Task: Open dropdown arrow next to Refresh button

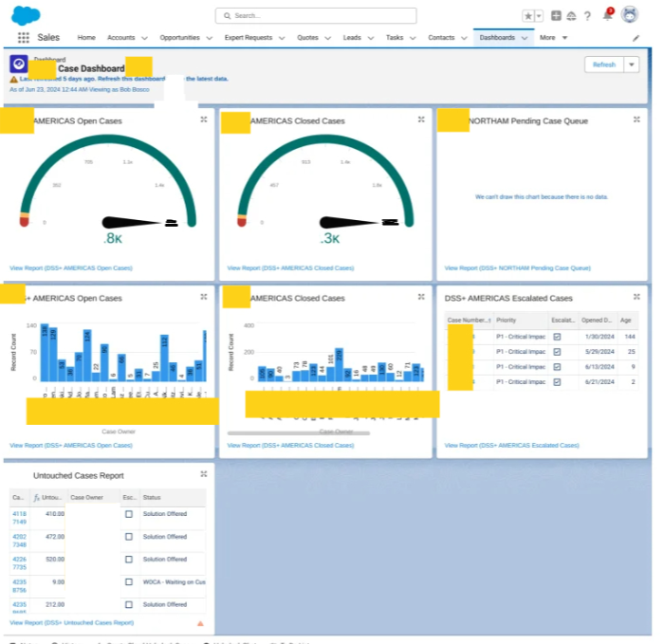Action: [632, 64]
